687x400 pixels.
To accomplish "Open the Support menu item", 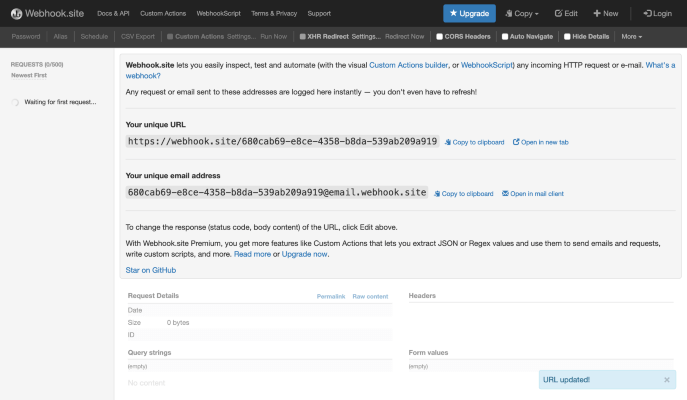I will pyautogui.click(x=319, y=14).
